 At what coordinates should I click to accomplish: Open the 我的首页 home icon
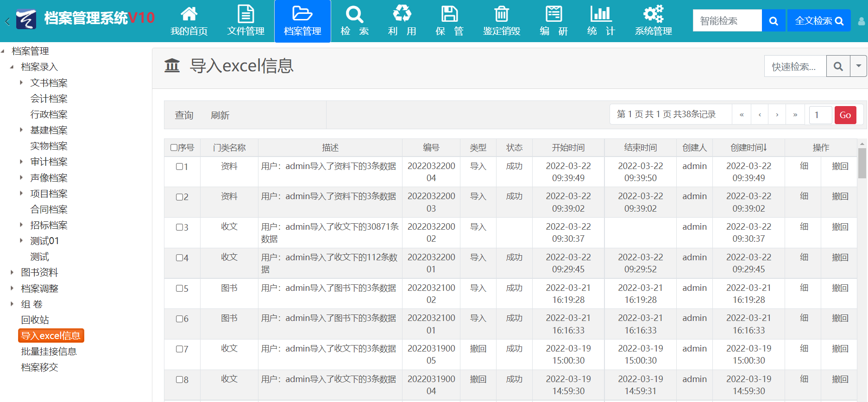point(189,14)
